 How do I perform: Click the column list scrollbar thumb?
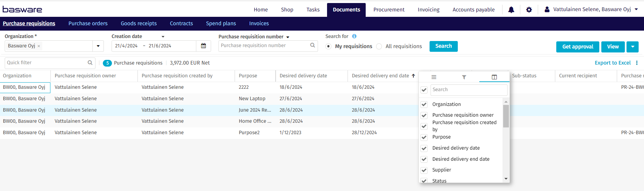506,116
